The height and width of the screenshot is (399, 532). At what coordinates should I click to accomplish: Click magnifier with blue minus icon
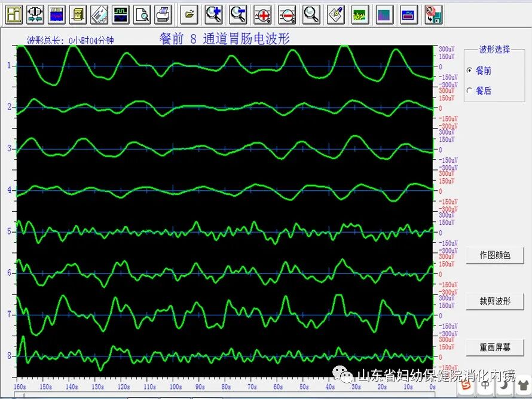coord(239,14)
